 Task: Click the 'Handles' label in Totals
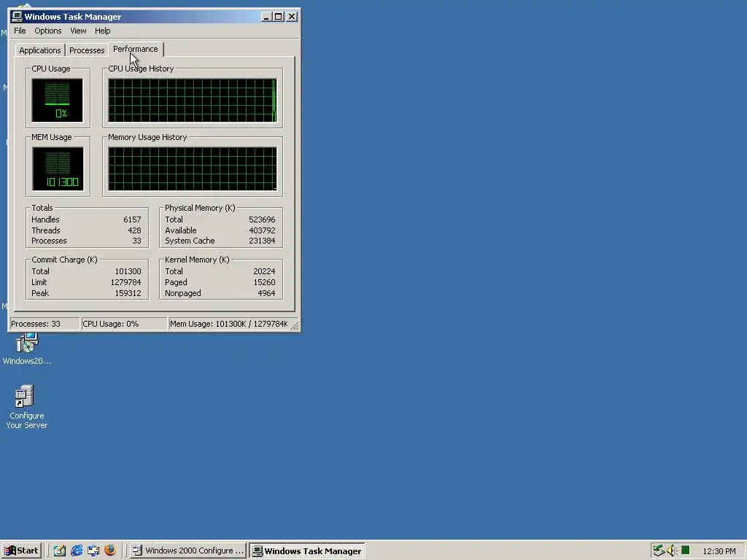click(x=45, y=219)
